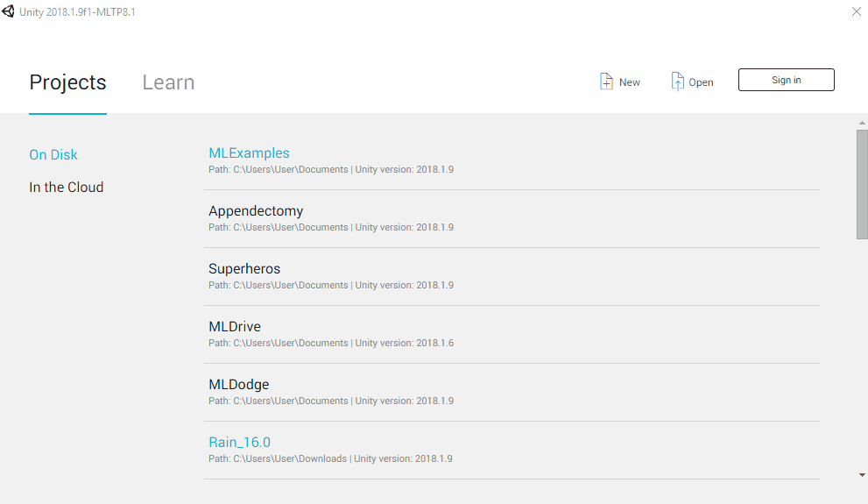Open the MLExamples project

pyautogui.click(x=249, y=153)
